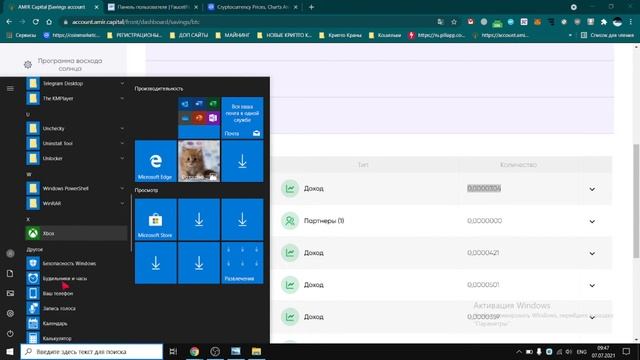The height and width of the screenshot is (360, 640).
Task: Open Voice Recorder app entry
Action: click(76, 309)
